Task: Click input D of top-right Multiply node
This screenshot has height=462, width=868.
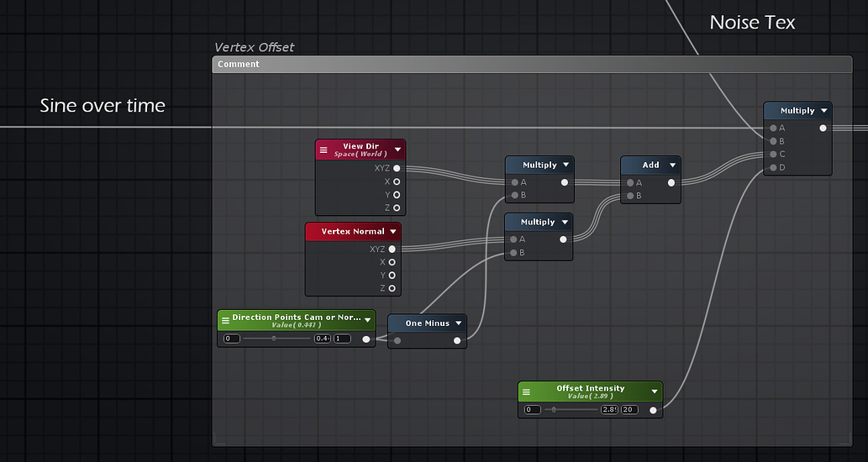Action: pos(773,167)
